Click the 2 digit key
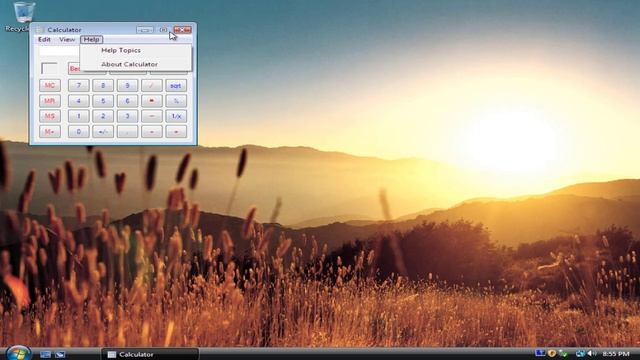The width and height of the screenshot is (640, 360). coord(103,116)
